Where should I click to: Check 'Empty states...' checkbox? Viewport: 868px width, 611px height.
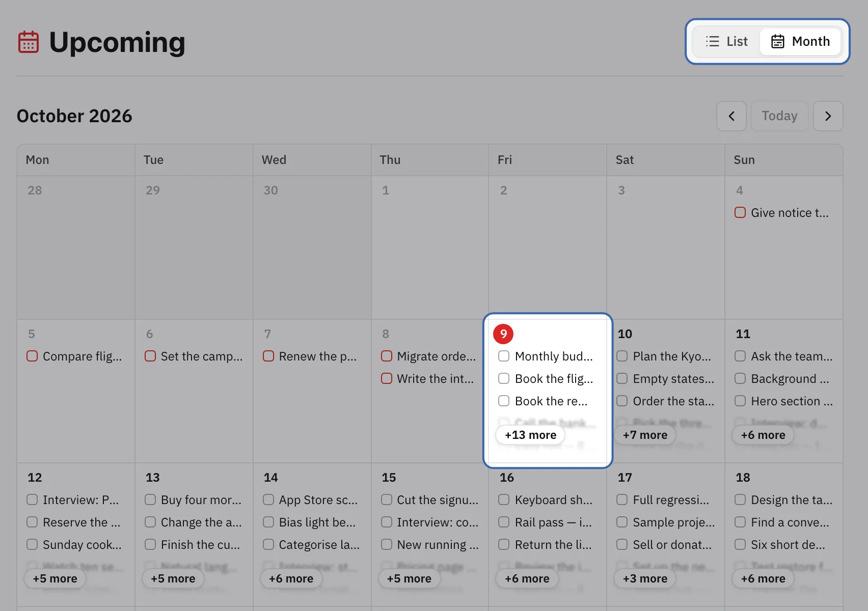622,378
